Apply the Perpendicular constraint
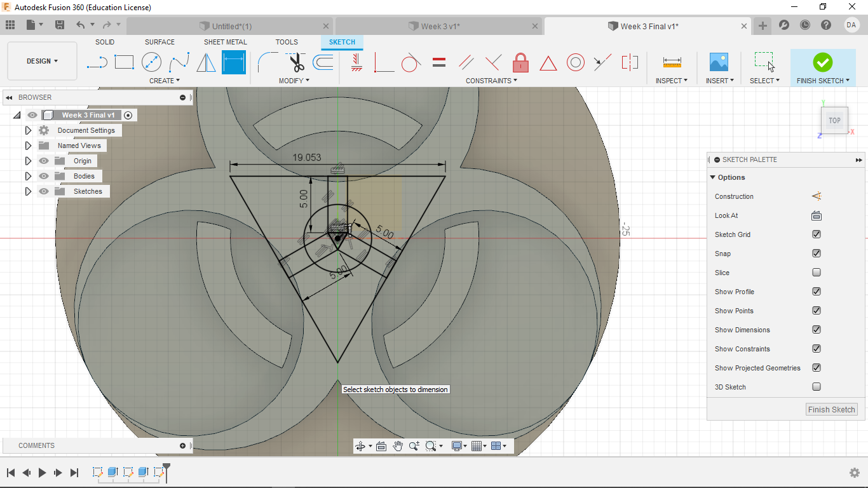Viewport: 868px width, 488px height. point(493,62)
